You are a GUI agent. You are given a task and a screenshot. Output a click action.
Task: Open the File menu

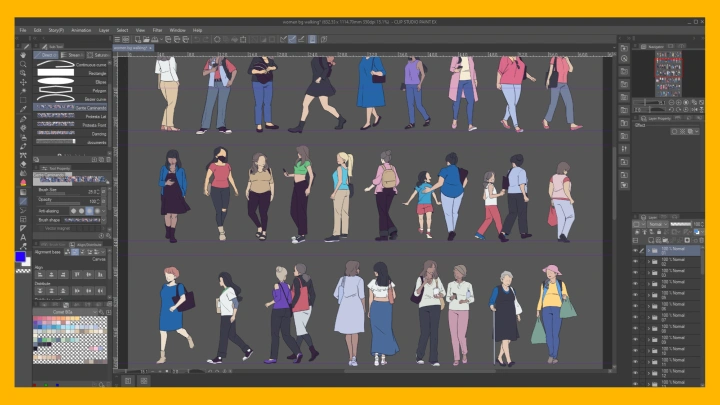pos(22,30)
